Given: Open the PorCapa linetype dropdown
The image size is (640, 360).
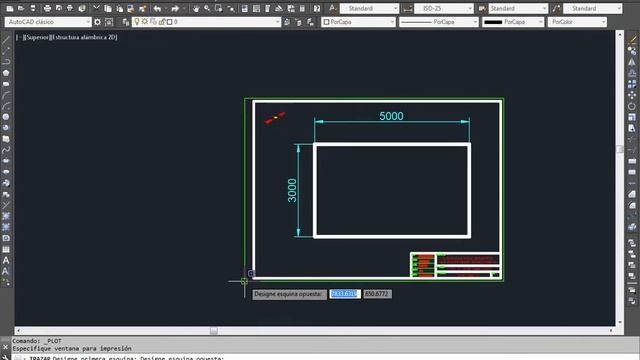Looking at the screenshot, I should tap(438, 22).
